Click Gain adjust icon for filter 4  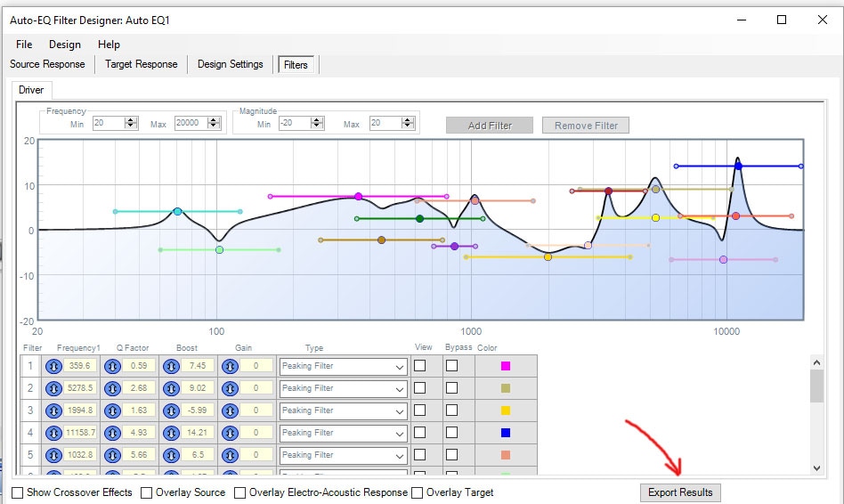coord(230,433)
